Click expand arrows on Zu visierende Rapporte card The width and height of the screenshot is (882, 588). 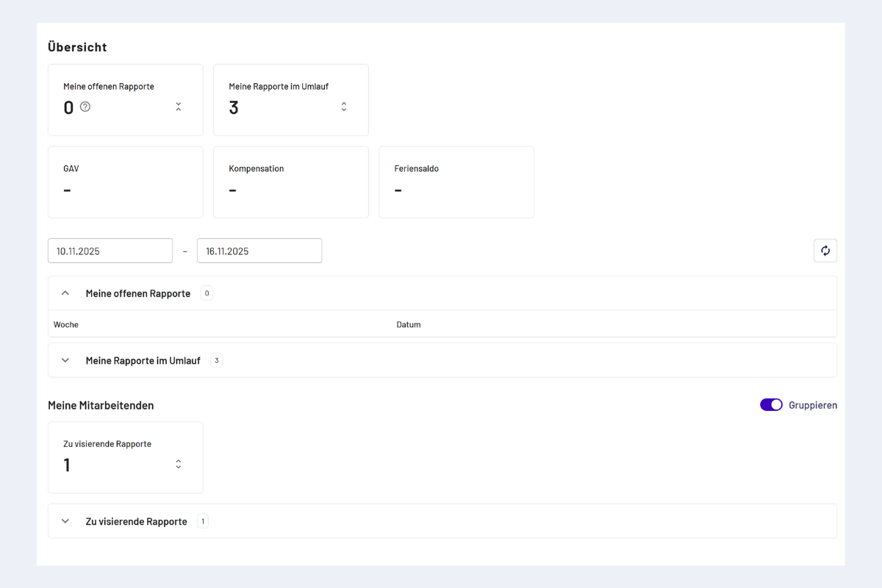178,464
